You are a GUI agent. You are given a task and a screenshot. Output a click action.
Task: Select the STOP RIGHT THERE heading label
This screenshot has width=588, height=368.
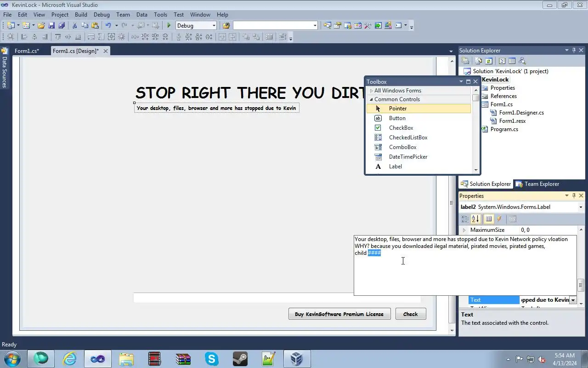(x=250, y=92)
